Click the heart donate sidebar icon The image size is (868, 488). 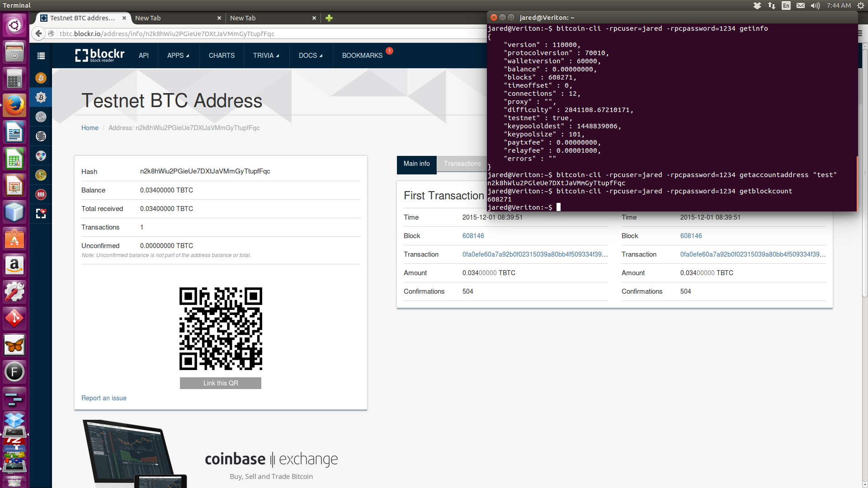41,213
